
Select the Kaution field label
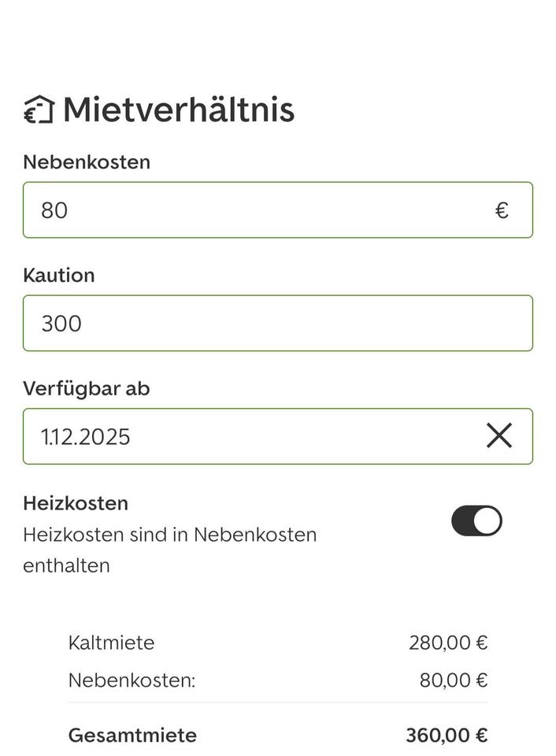point(59,276)
